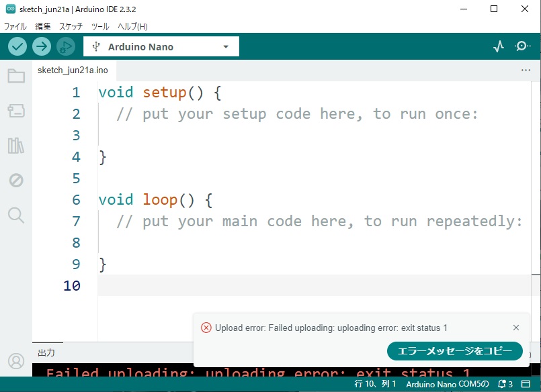Click the Arduino IDE app logo
The width and height of the screenshot is (541, 392).
pos(11,9)
